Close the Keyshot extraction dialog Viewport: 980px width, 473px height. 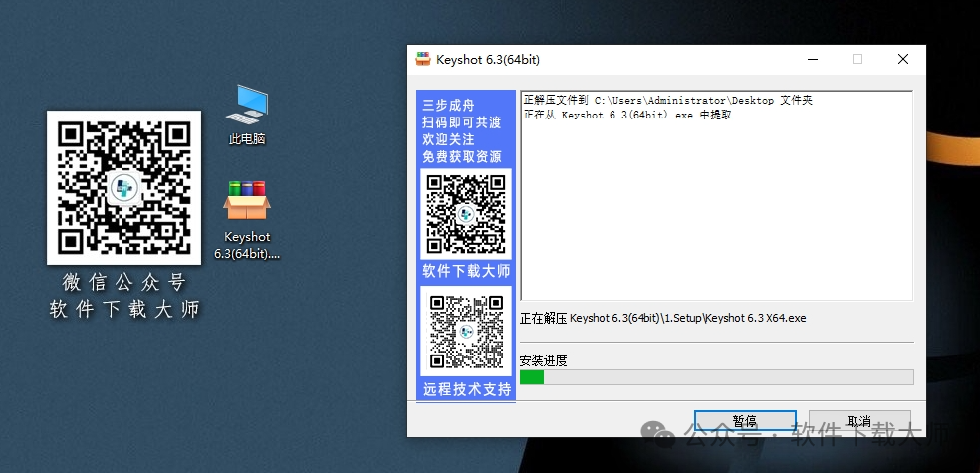pyautogui.click(x=902, y=60)
